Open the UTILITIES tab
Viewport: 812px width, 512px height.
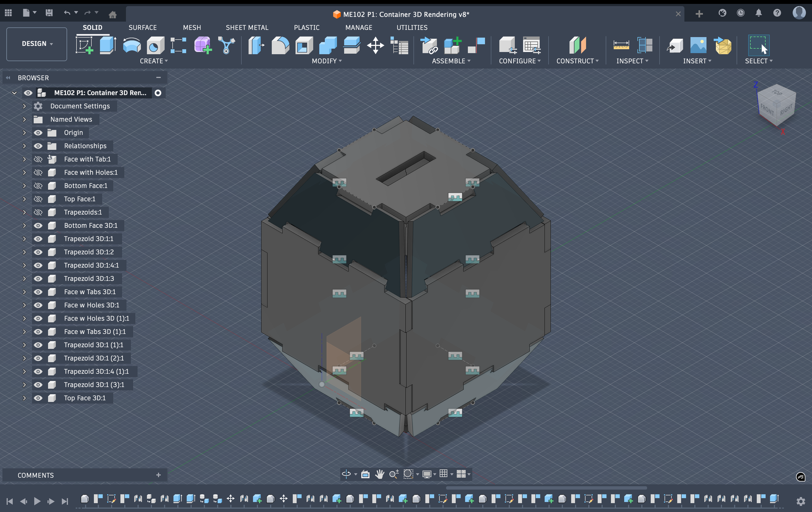pos(412,27)
